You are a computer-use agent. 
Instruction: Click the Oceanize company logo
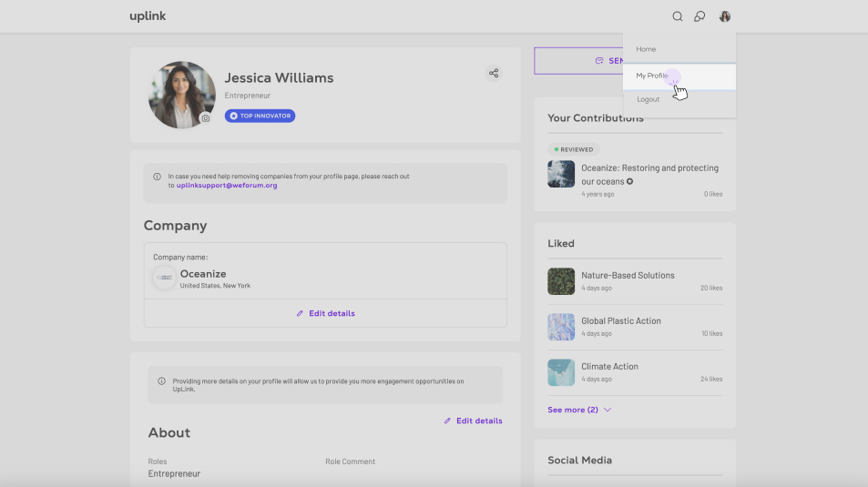click(x=165, y=278)
